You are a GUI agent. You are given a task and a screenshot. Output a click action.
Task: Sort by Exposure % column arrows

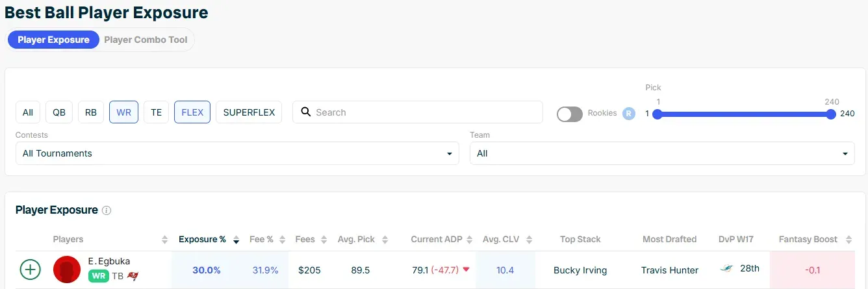236,240
